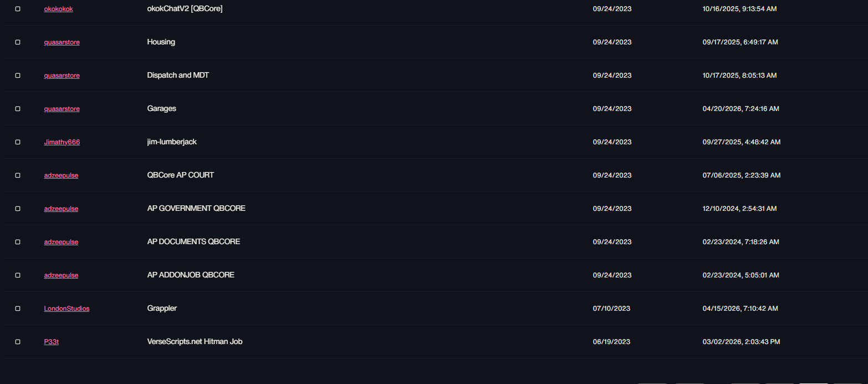The width and height of the screenshot is (868, 384).
Task: Tick the checkbox for okokChatV2 [QBCore] row
Action: tap(18, 9)
